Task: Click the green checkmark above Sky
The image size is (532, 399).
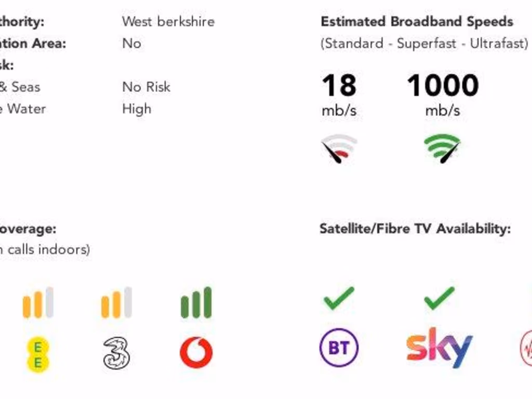Action: point(439,298)
